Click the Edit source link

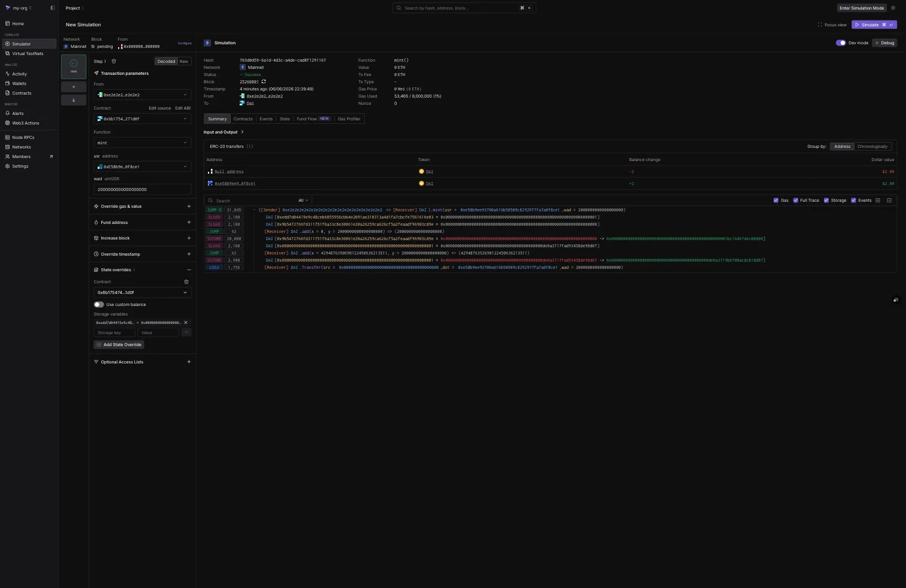click(x=160, y=108)
